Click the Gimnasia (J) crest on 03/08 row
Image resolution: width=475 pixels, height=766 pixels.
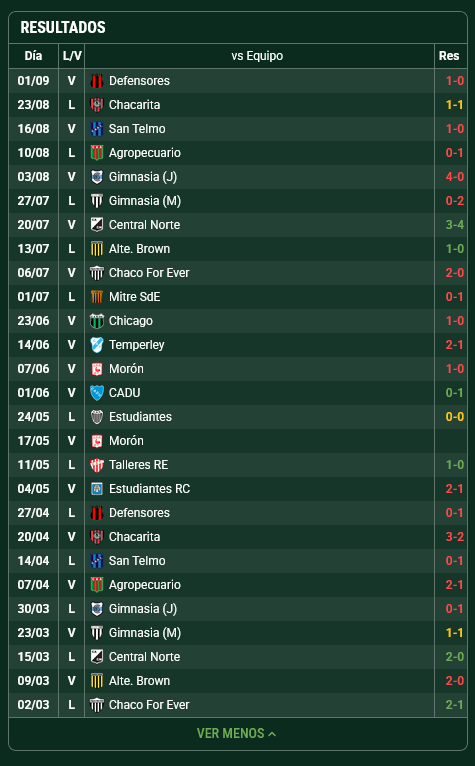[x=97, y=177]
